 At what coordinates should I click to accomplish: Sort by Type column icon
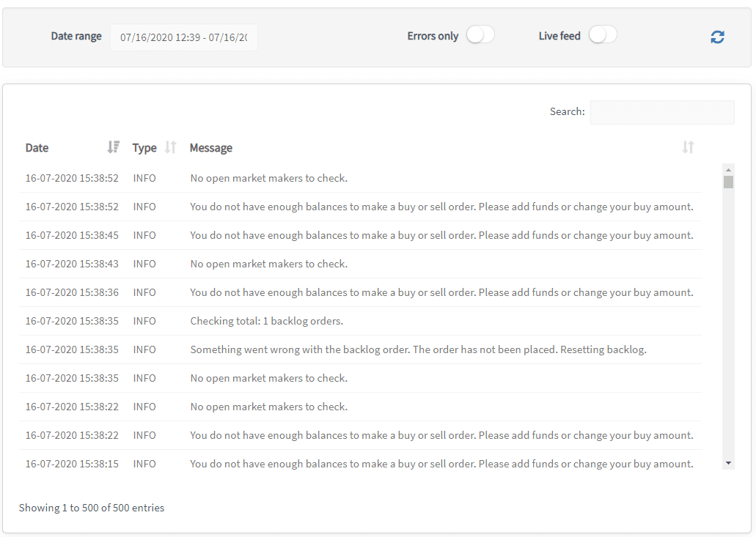click(171, 147)
